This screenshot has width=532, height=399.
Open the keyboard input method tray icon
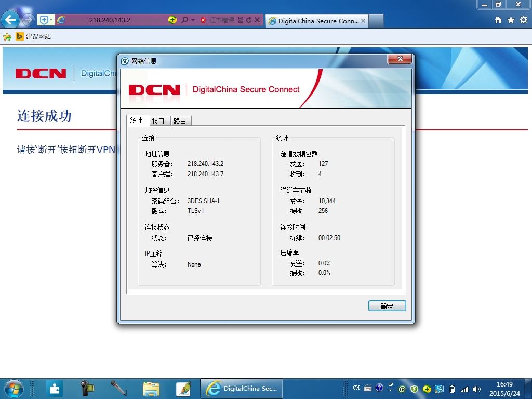(x=368, y=388)
